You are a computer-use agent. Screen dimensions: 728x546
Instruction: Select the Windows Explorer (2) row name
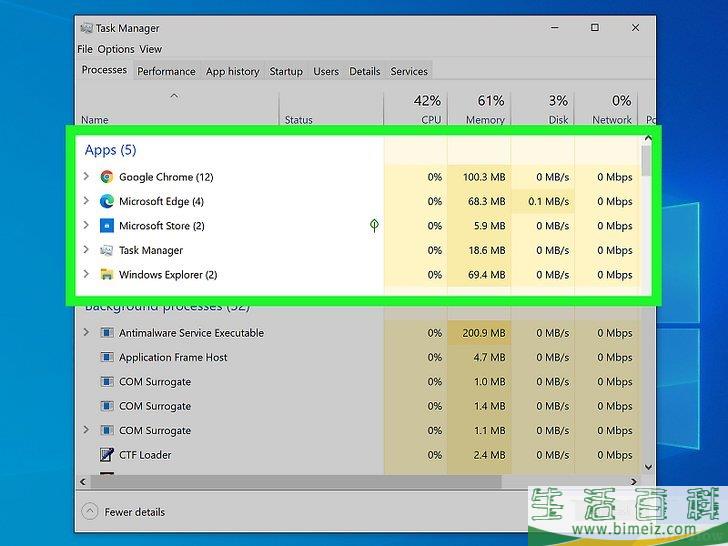[168, 274]
